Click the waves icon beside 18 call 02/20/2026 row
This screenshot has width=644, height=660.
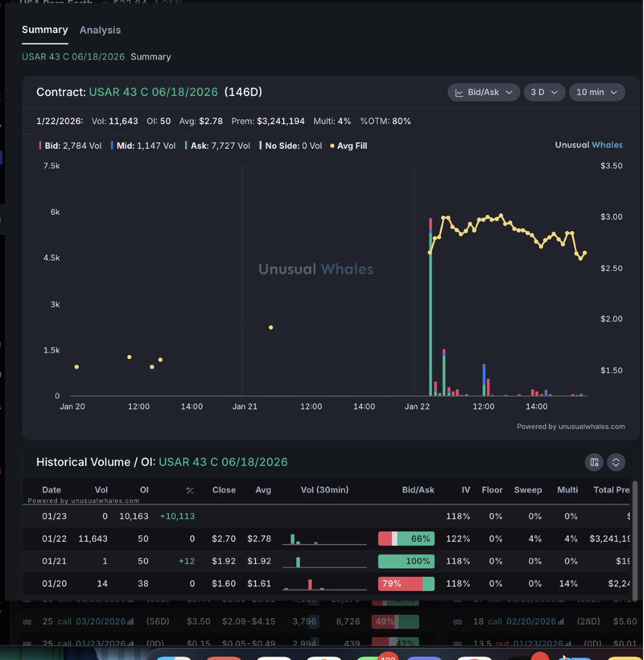pyautogui.click(x=457, y=621)
